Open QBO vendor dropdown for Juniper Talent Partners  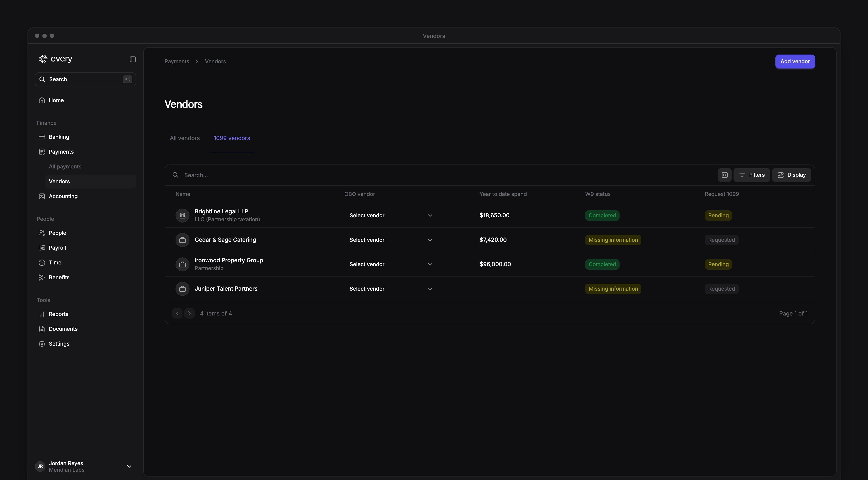391,289
